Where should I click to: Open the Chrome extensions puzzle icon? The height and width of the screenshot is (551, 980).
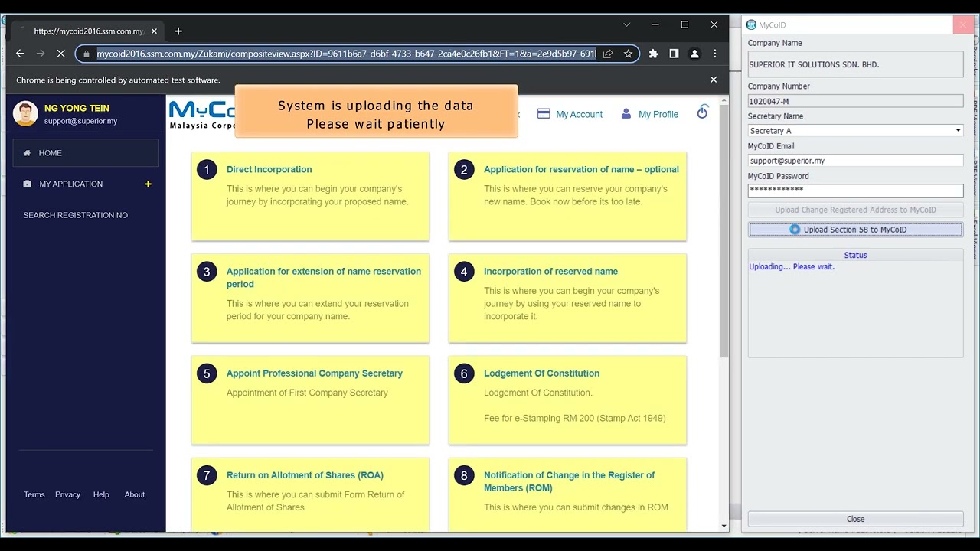pos(653,54)
